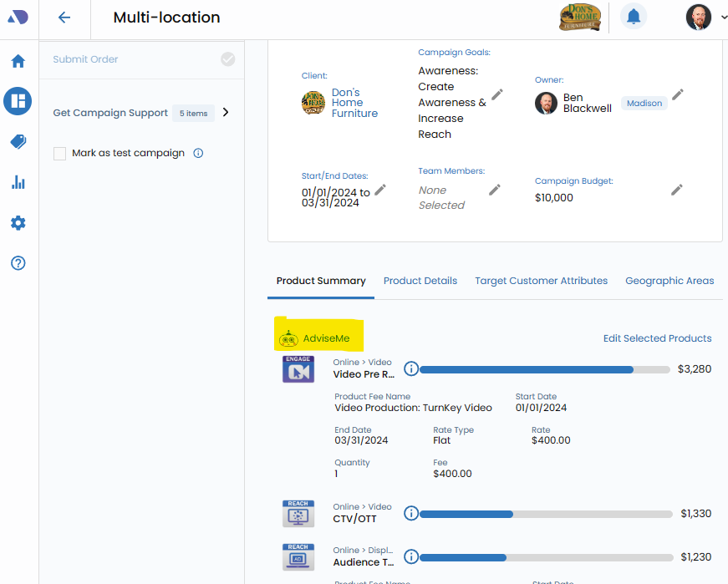Click the CTV/OTT budget progress bar
This screenshot has height=584, width=728.
pos(545,514)
